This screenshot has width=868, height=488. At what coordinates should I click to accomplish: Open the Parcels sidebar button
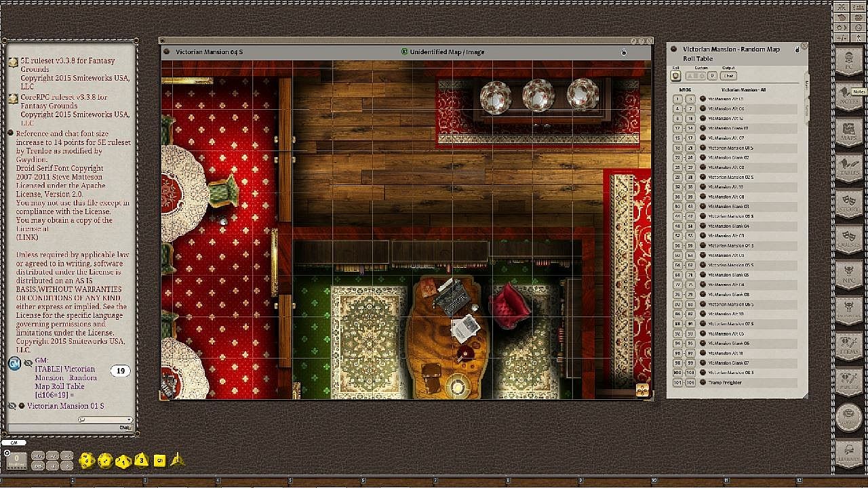tap(848, 382)
